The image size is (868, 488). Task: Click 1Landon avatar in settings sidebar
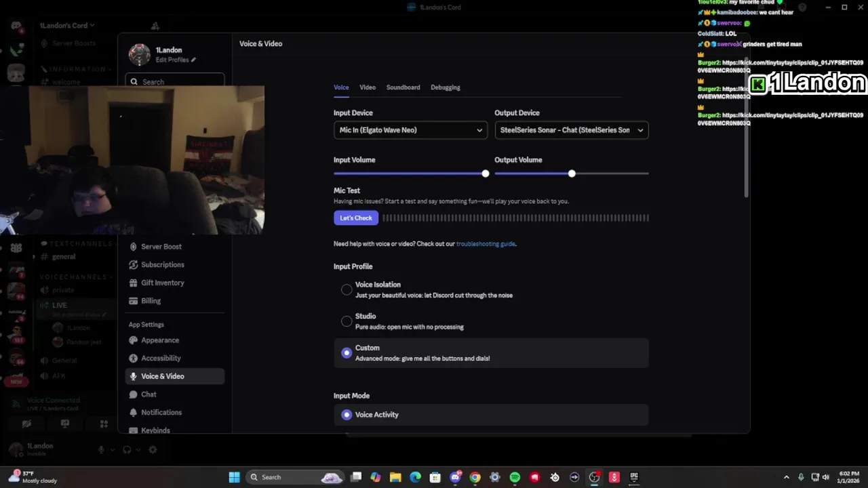[139, 54]
